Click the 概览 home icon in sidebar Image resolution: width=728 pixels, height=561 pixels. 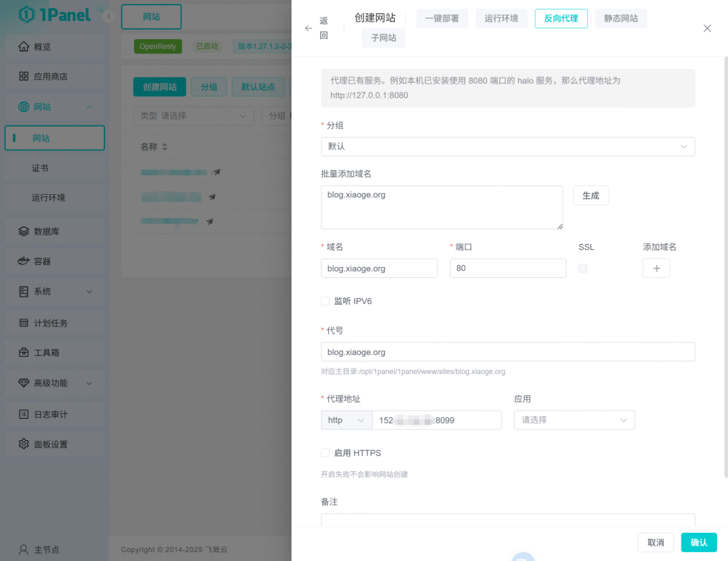click(x=24, y=47)
